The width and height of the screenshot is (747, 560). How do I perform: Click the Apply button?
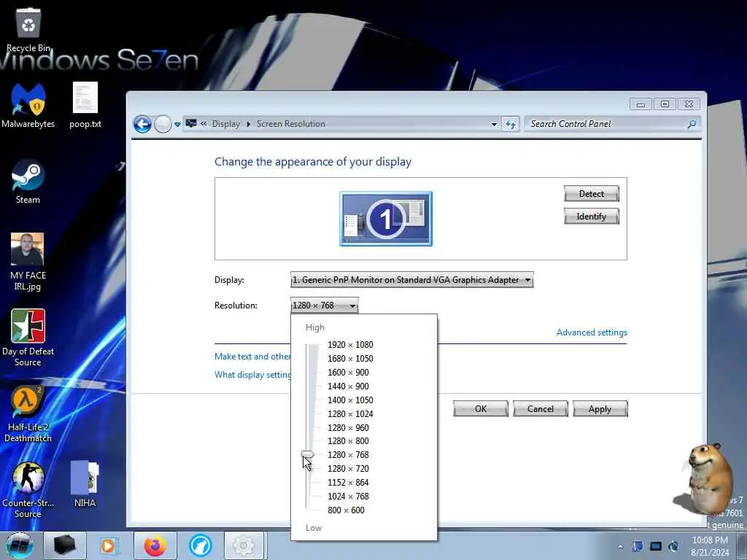tap(600, 408)
